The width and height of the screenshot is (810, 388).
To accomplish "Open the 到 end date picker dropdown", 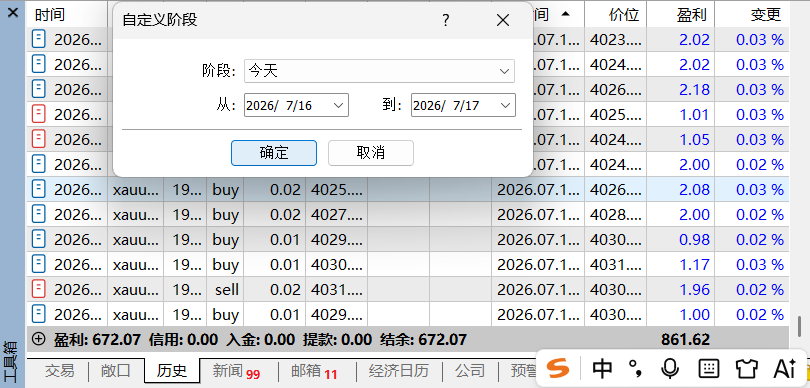I will [463, 105].
